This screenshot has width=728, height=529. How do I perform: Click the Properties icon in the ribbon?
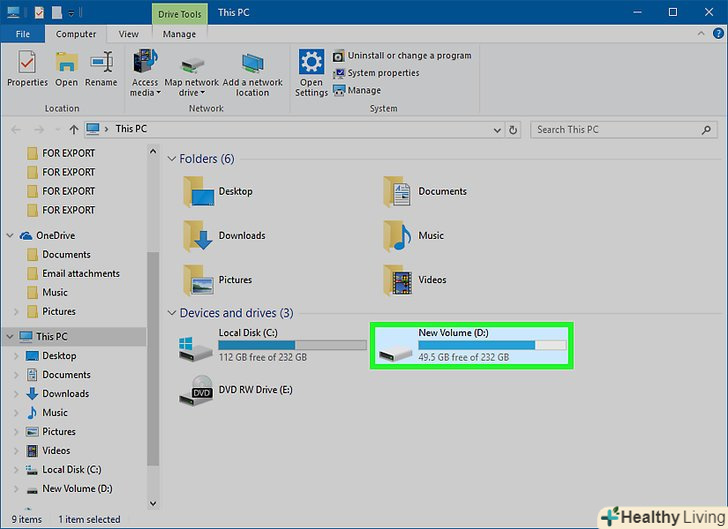tap(27, 62)
